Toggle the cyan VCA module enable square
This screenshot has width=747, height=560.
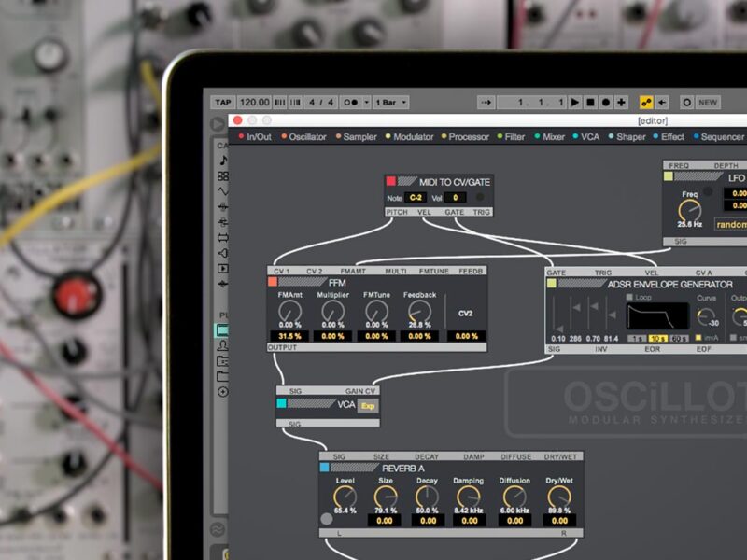(281, 404)
